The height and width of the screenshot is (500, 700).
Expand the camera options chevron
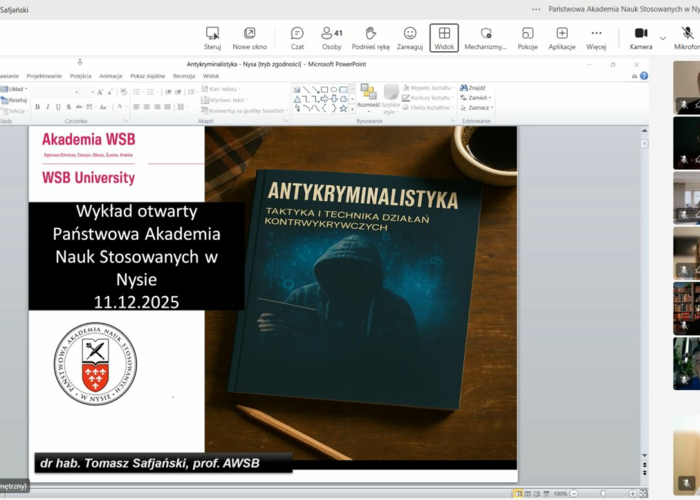point(663,38)
